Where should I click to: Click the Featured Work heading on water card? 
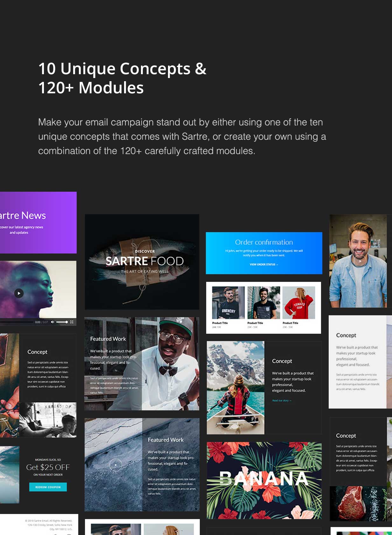165,440
